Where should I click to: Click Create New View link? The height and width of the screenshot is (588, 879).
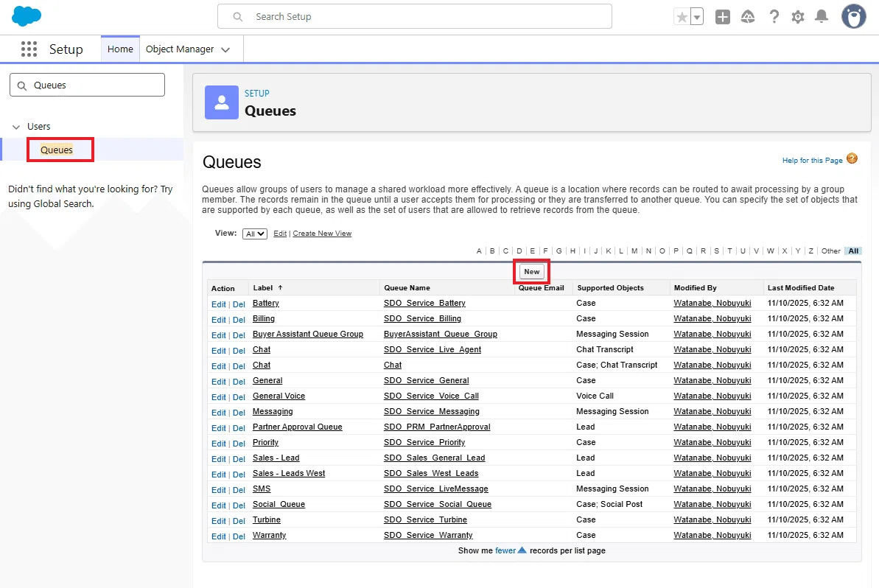pos(322,233)
